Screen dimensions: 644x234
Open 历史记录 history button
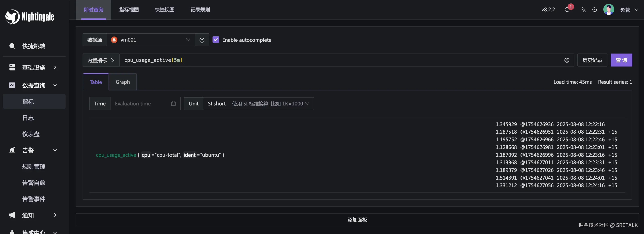click(x=592, y=60)
